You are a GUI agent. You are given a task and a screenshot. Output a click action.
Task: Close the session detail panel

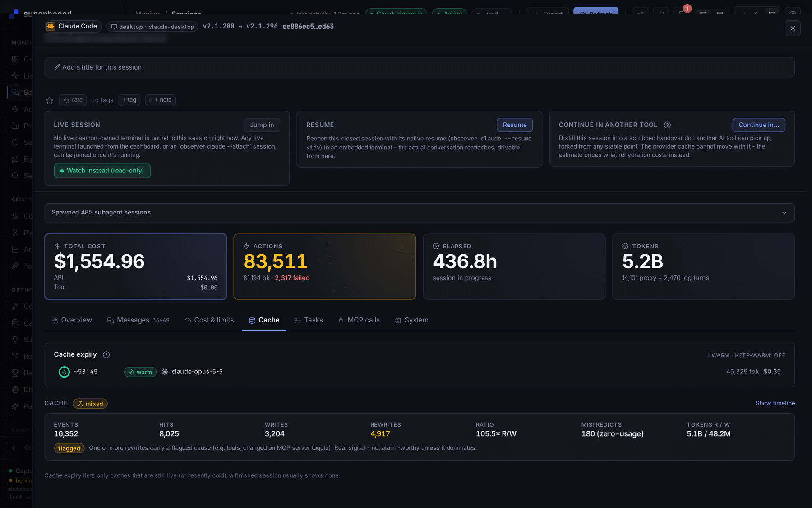pyautogui.click(x=793, y=28)
